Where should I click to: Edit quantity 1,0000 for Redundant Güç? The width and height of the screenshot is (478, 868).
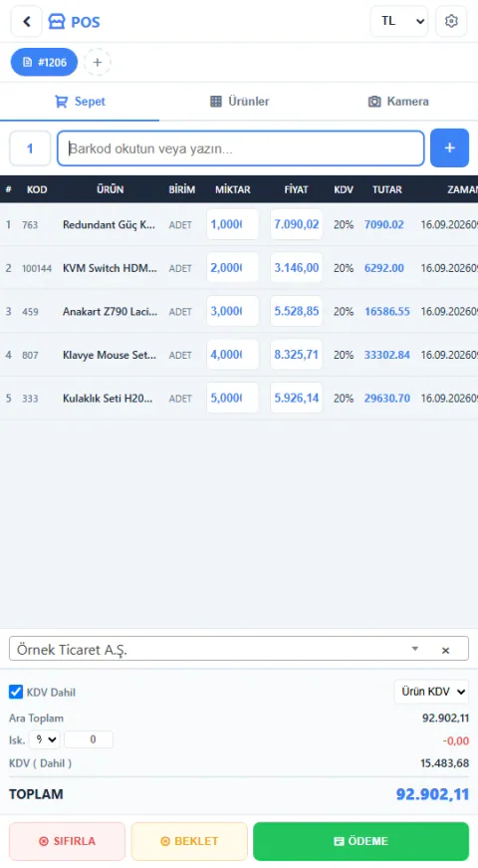pyautogui.click(x=232, y=224)
